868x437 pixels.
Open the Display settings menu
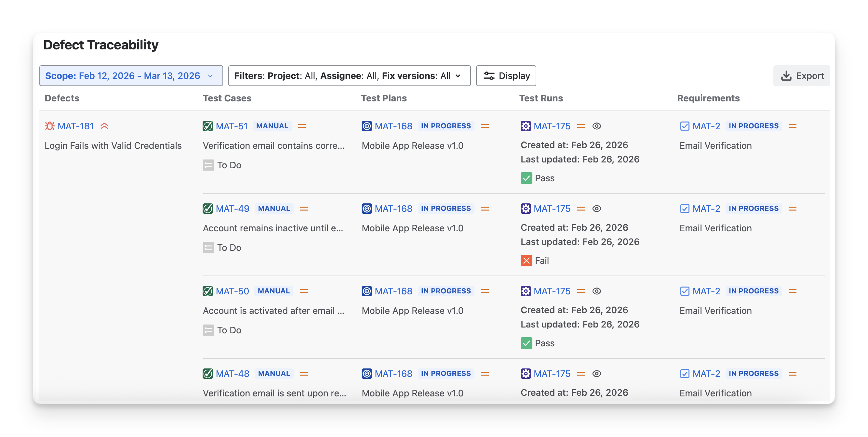coord(506,76)
